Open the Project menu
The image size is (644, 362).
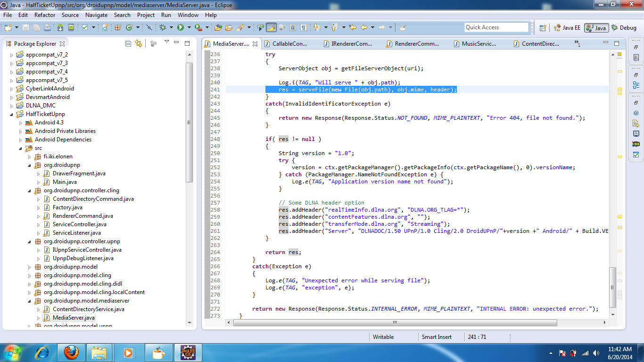(x=146, y=15)
